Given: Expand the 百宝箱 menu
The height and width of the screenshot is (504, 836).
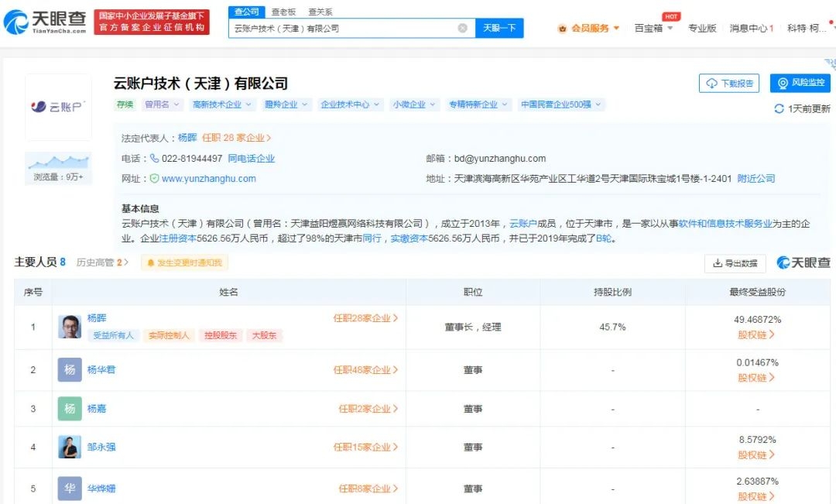Looking at the screenshot, I should click(653, 29).
